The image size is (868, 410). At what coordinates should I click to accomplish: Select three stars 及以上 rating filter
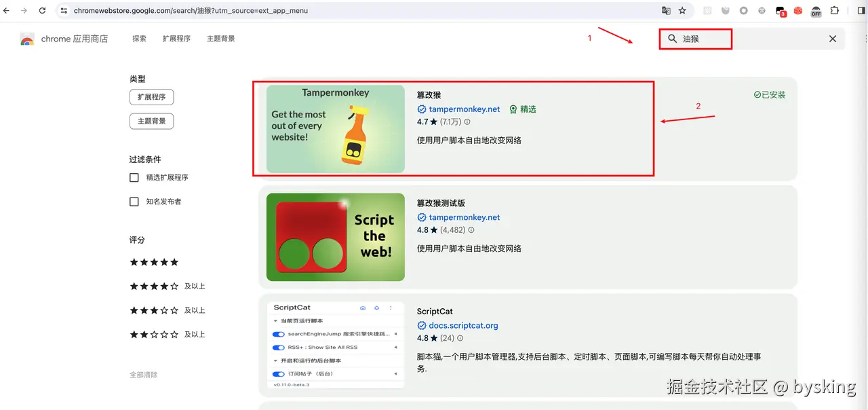[x=167, y=310]
